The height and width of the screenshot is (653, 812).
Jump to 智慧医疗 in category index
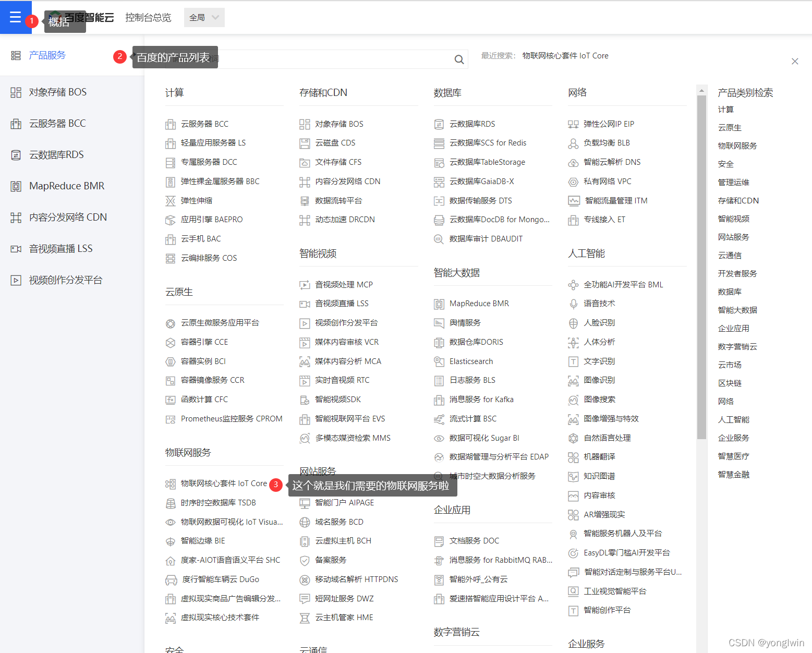pos(734,456)
